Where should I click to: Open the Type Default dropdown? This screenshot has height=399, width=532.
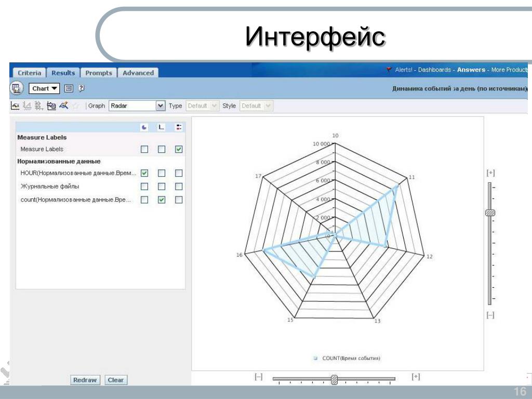click(x=202, y=106)
